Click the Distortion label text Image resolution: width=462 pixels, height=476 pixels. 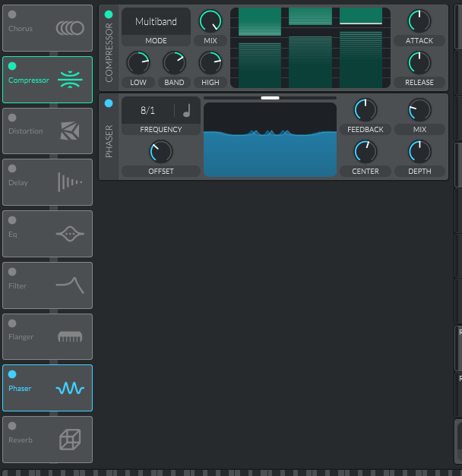26,131
